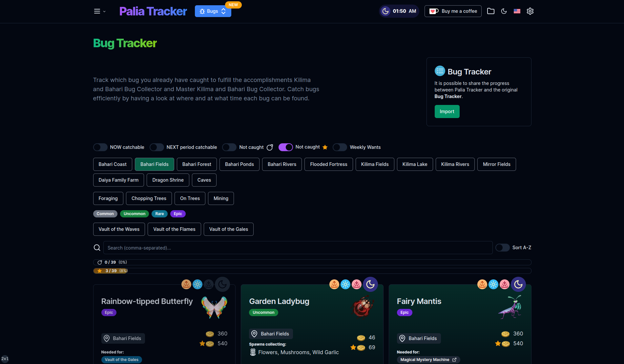Disable the Not caught star filter

pos(285,147)
